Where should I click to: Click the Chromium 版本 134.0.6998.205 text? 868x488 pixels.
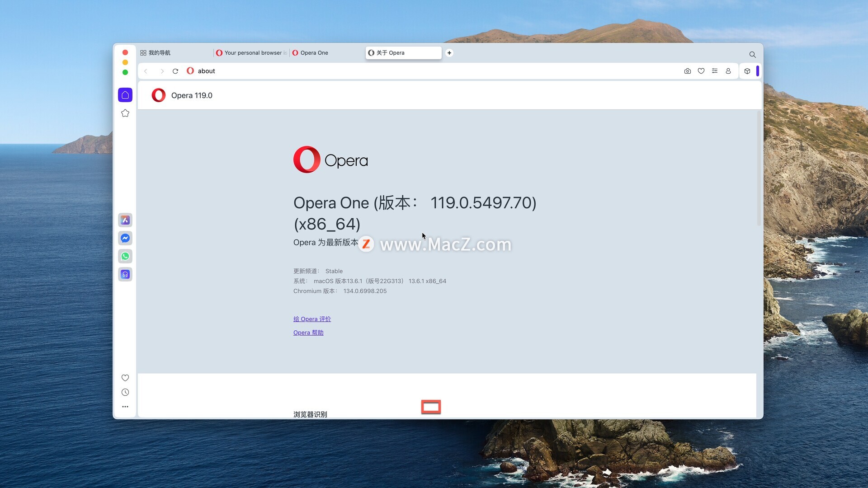click(x=340, y=291)
